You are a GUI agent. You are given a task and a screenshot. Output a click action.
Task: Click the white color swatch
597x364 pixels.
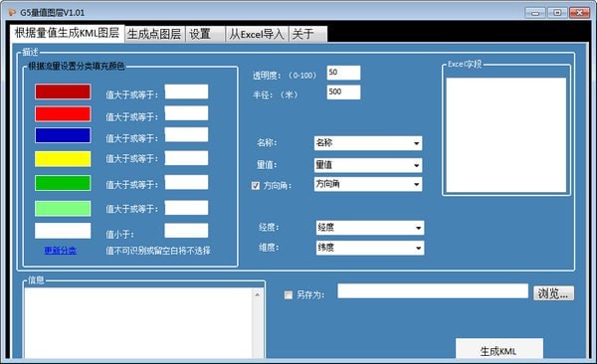63,231
